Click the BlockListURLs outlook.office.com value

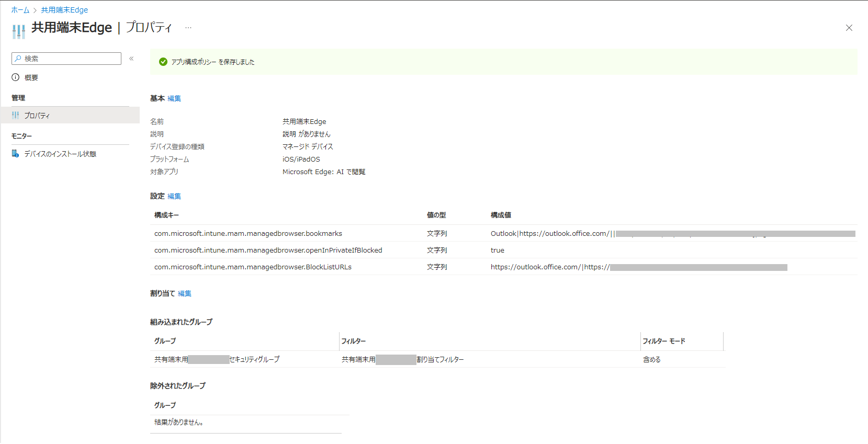point(639,267)
